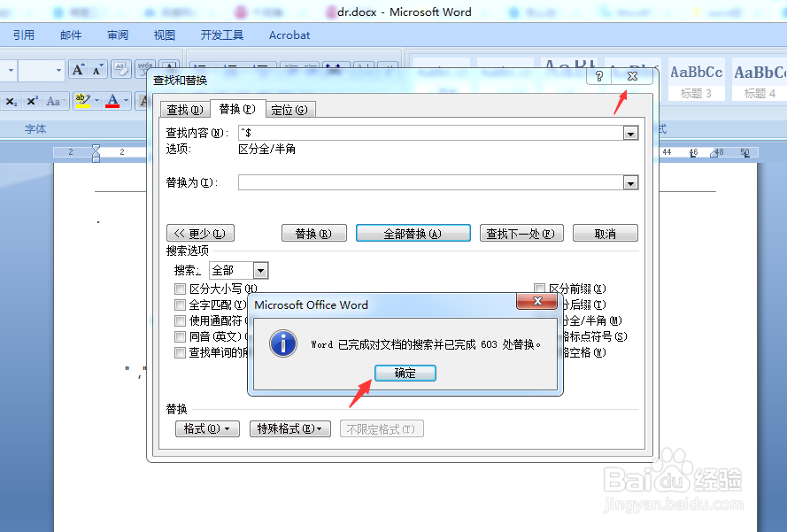Close the Find and Replace dialog
Viewport: 787px width, 532px height.
(x=632, y=76)
